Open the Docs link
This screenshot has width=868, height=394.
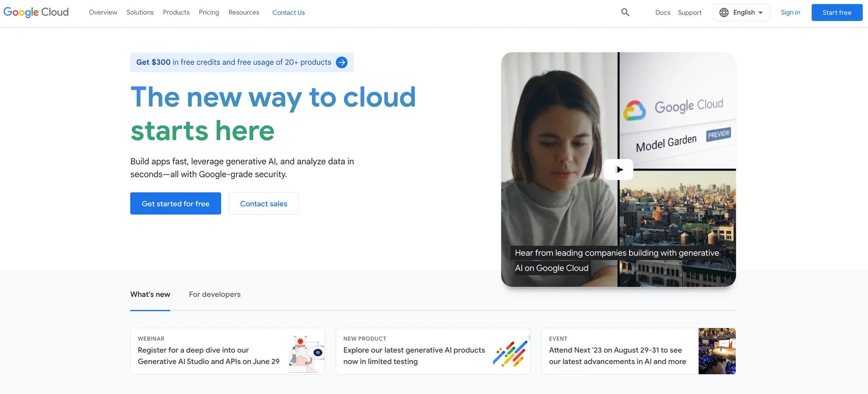click(663, 13)
